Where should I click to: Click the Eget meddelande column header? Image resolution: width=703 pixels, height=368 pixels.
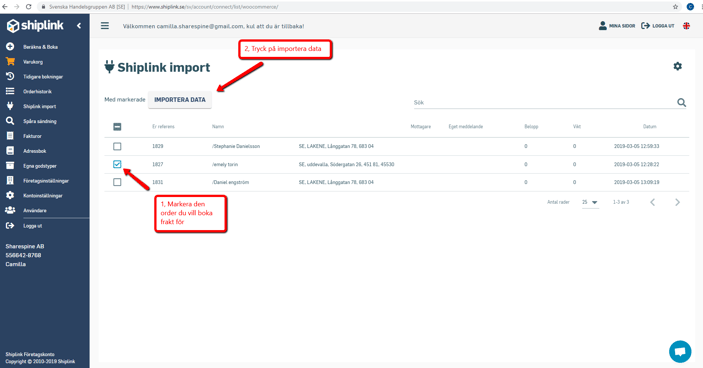pyautogui.click(x=466, y=127)
